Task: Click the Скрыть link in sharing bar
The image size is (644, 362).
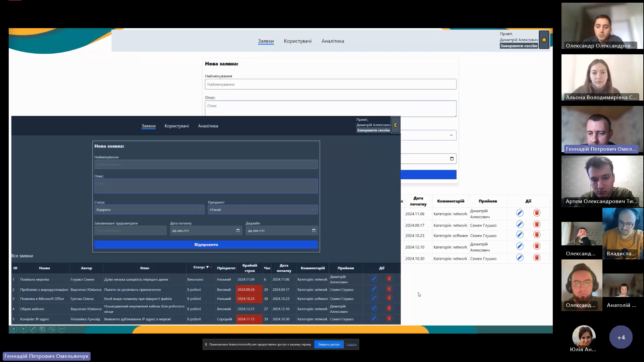Action: (x=351, y=345)
